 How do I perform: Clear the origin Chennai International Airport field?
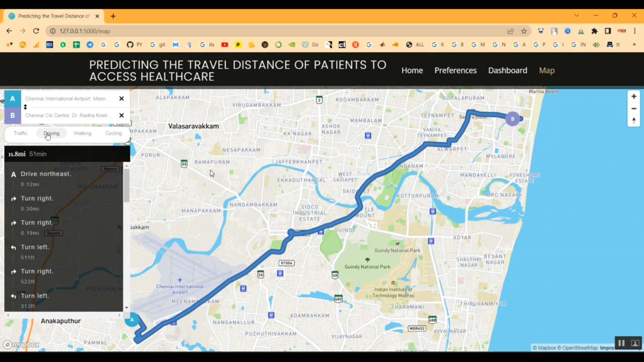coord(122,99)
